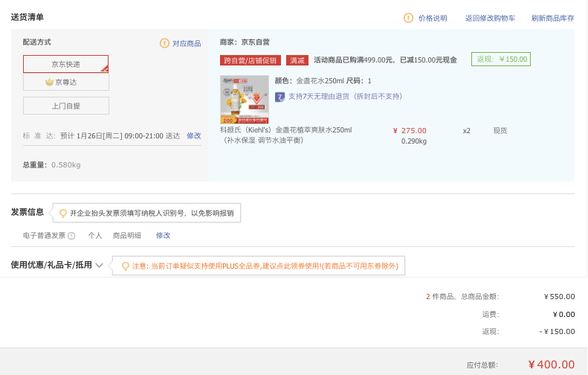Click the 7-day return badge icon
Screen dimensions: 588x375
pyautogui.click(x=280, y=97)
